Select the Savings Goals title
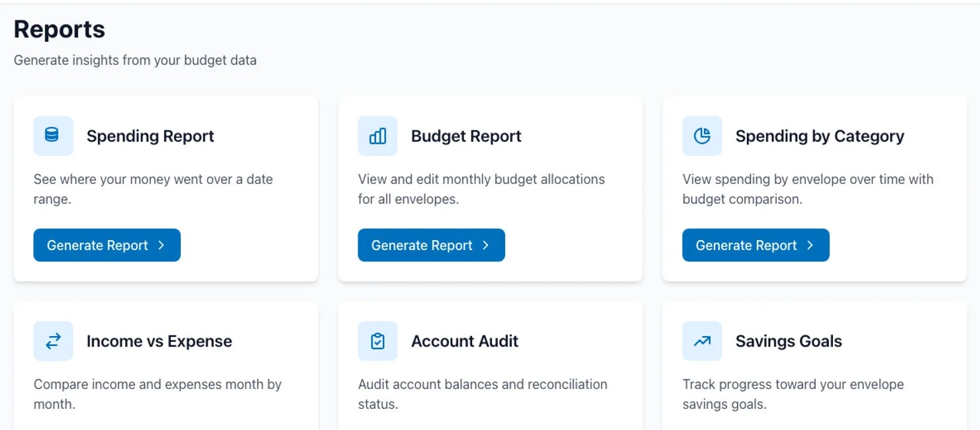 pos(789,341)
